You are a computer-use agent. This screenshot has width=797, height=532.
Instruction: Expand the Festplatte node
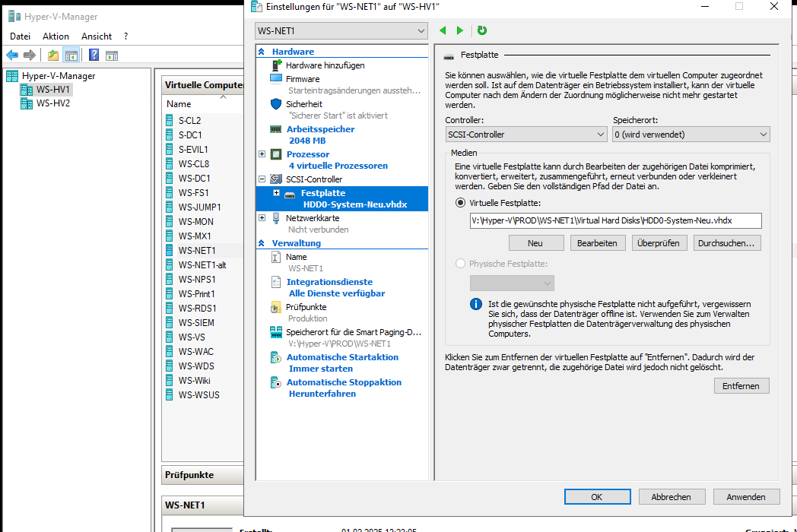[x=277, y=192]
